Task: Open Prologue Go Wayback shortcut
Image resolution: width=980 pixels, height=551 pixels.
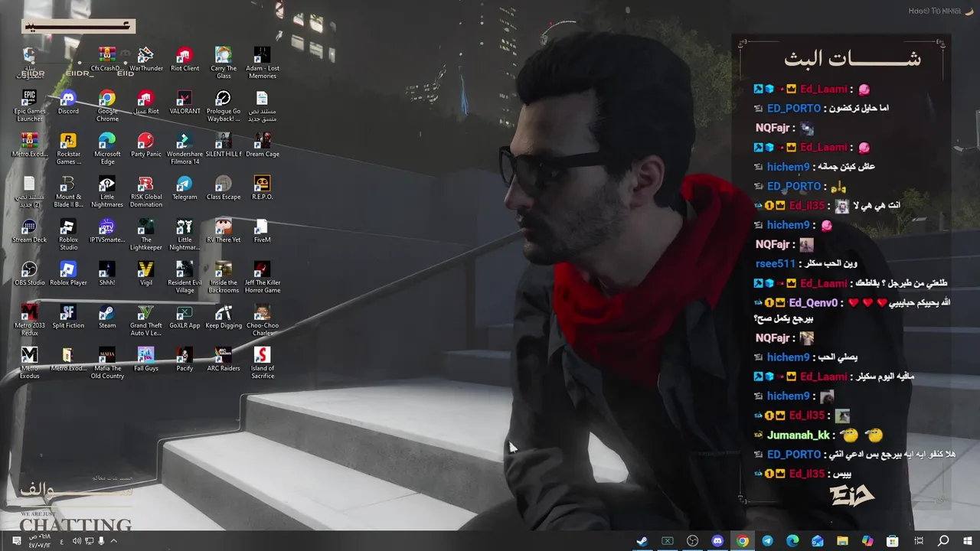Action: pos(224,106)
